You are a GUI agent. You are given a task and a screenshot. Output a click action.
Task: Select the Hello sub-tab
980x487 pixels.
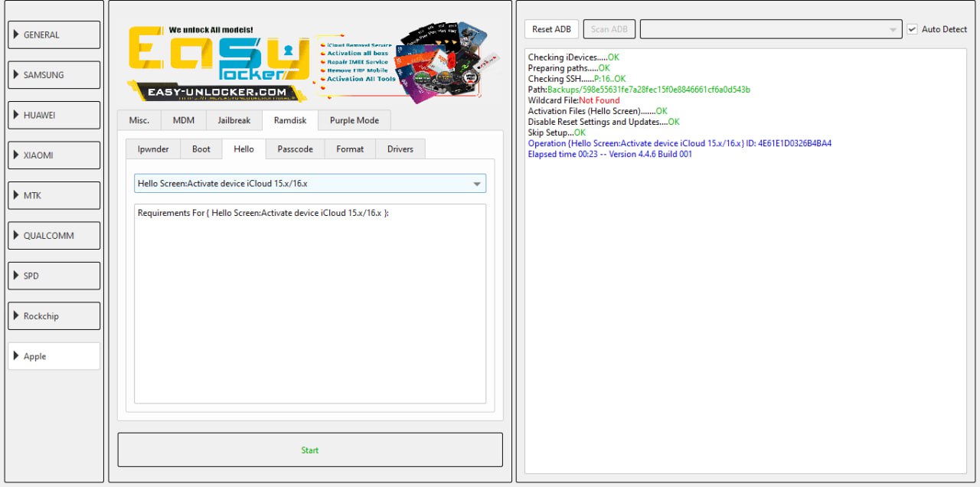[x=244, y=149]
